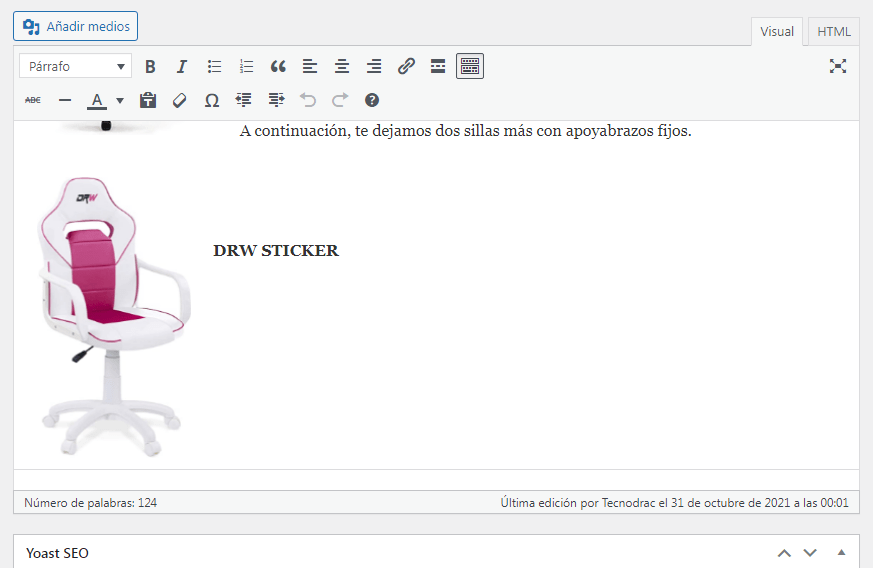Decrease paragraph indent
This screenshot has width=873, height=568.
coord(243,100)
